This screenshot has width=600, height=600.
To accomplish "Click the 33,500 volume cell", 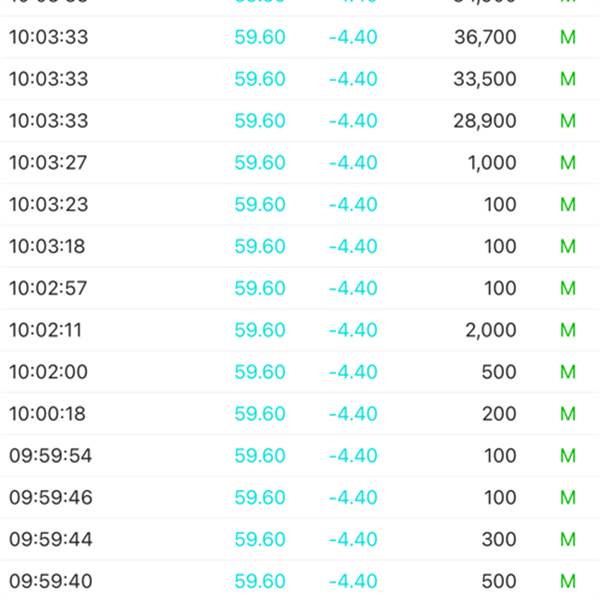I will coord(485,79).
